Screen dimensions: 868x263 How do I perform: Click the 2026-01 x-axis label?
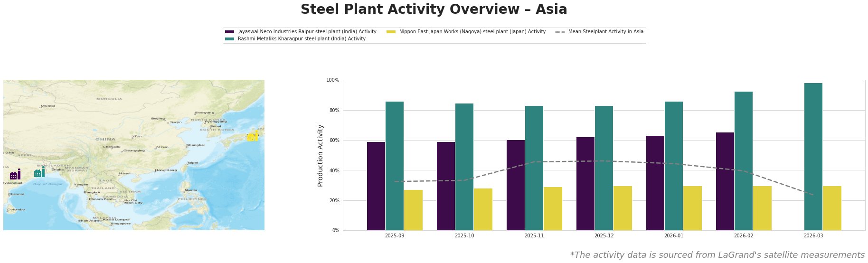coord(674,235)
